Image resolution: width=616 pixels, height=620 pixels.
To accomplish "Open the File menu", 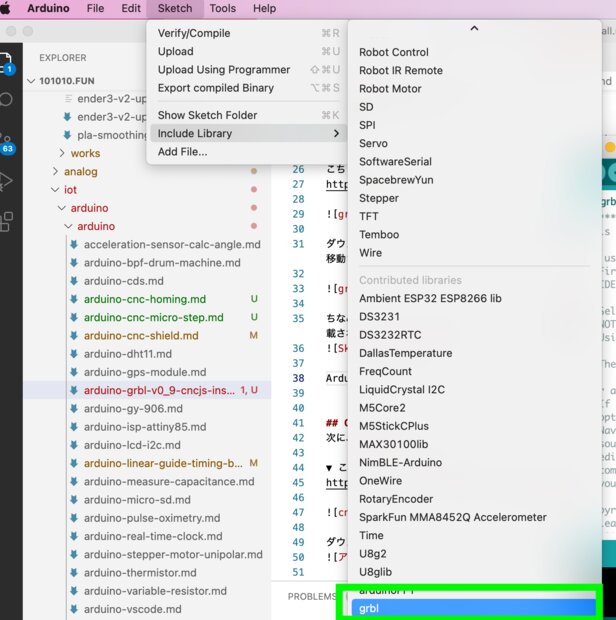I will pyautogui.click(x=95, y=8).
